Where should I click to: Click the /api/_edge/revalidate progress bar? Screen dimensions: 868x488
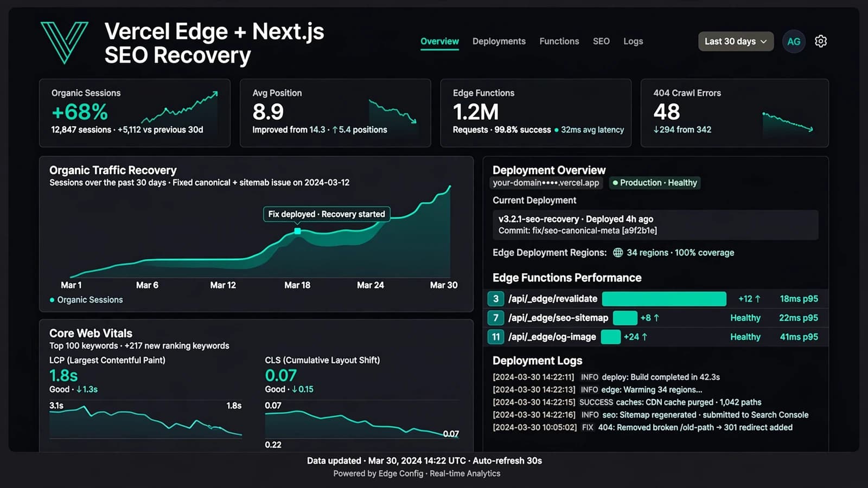pos(664,299)
